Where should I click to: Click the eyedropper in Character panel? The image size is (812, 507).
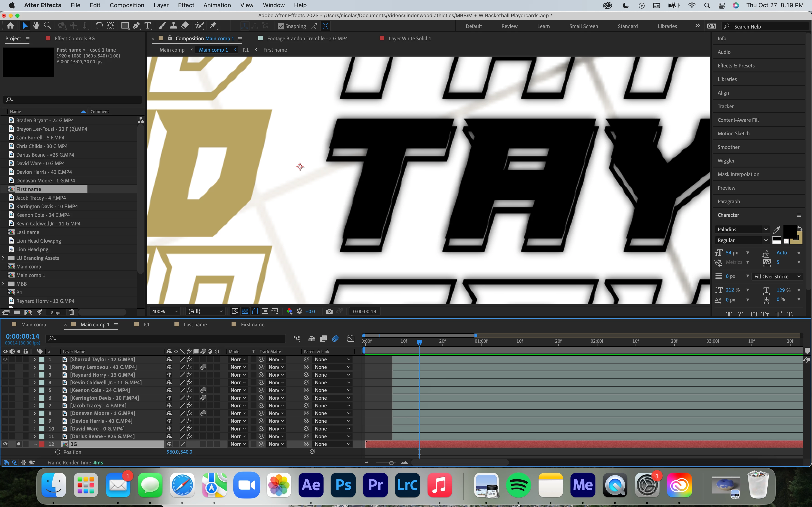click(x=776, y=230)
